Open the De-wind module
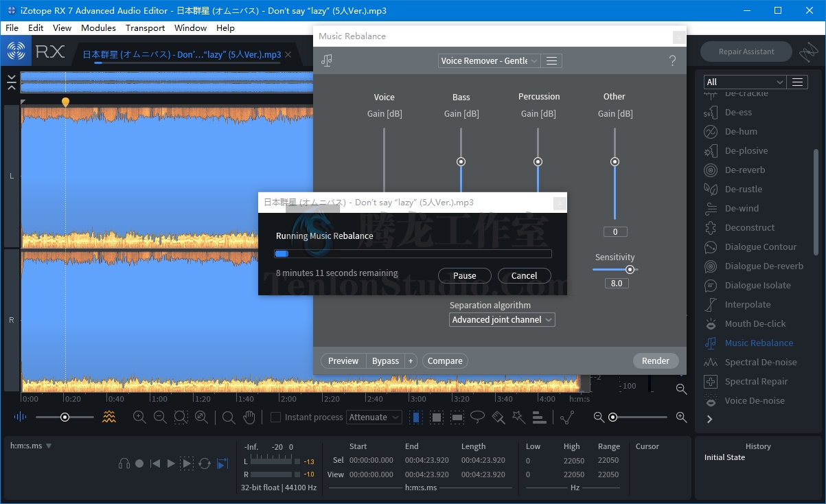Viewport: 826px width, 504px height. tap(742, 208)
